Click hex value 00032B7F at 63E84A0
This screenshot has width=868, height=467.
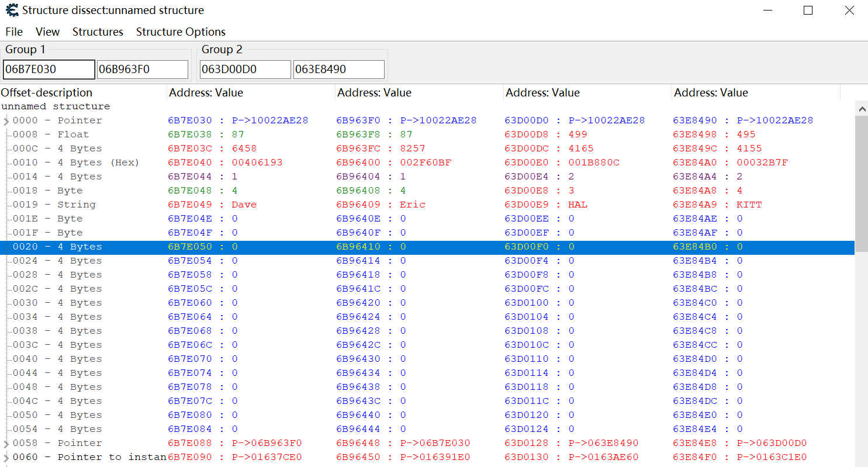pyautogui.click(x=762, y=162)
